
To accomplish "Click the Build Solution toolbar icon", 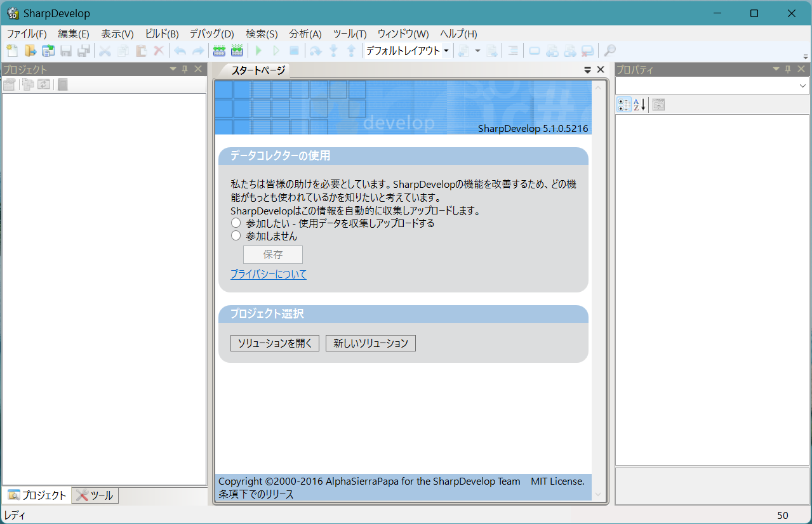I will 219,51.
